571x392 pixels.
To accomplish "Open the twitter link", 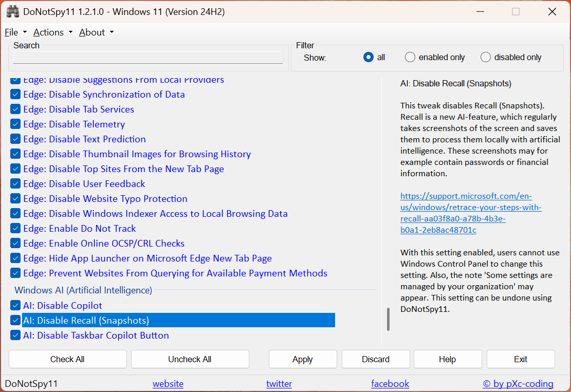I will pos(279,384).
